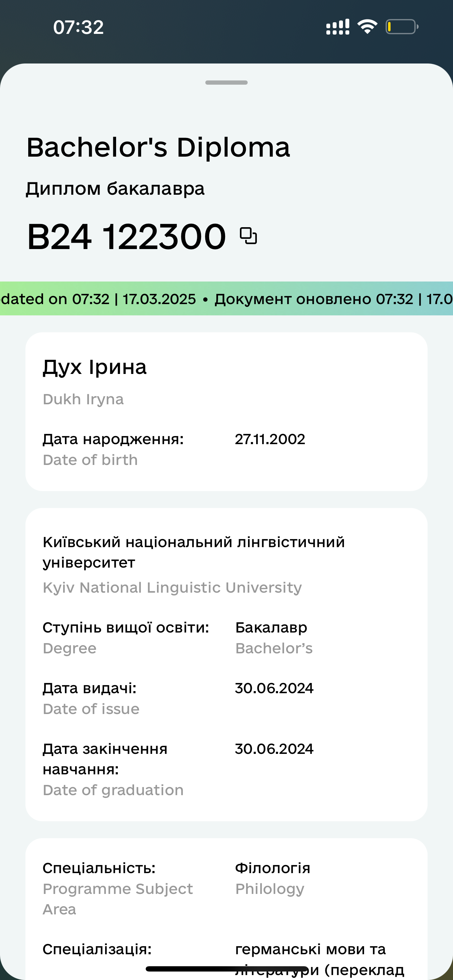Tap Київський національний лінгвістичний університет text
The height and width of the screenshot is (980, 453).
[194, 552]
